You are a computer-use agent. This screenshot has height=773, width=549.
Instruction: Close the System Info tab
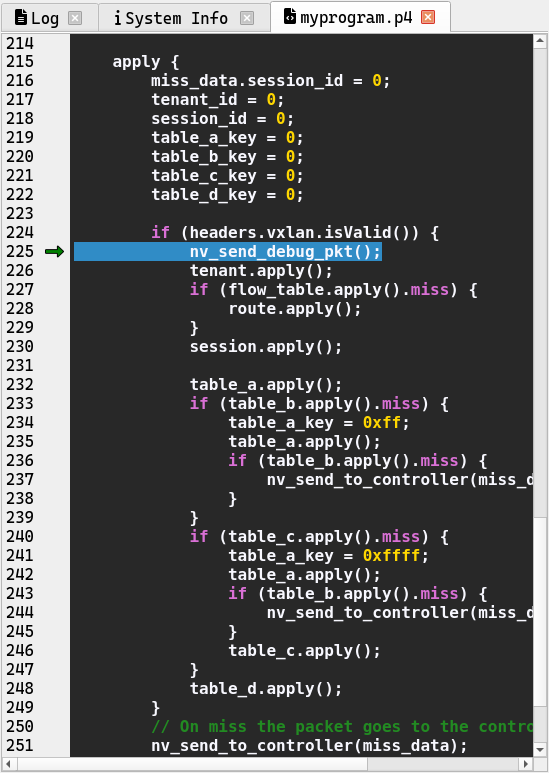coord(247,18)
